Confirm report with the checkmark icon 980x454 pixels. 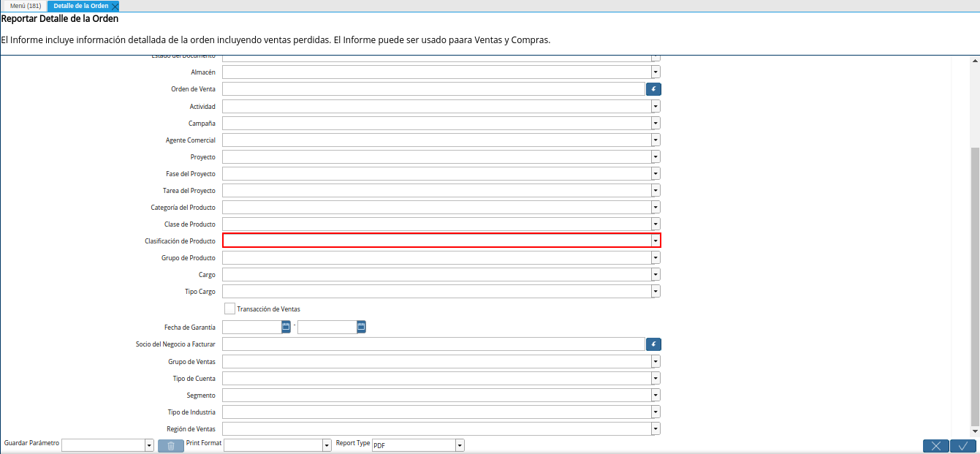coord(963,446)
